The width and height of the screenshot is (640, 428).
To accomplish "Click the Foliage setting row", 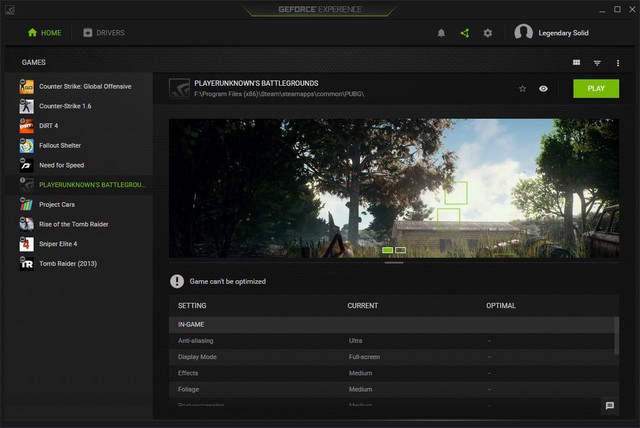I will [x=392, y=390].
